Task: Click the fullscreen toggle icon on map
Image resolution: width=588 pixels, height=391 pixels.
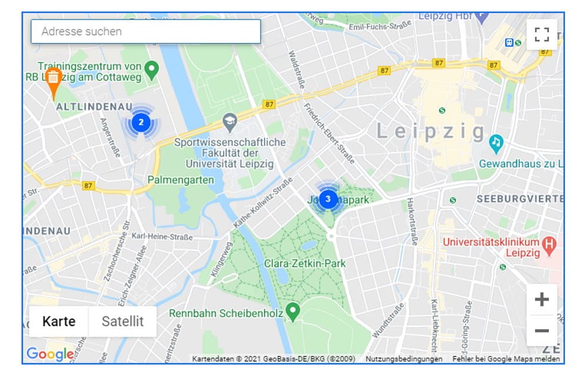Action: click(x=542, y=35)
